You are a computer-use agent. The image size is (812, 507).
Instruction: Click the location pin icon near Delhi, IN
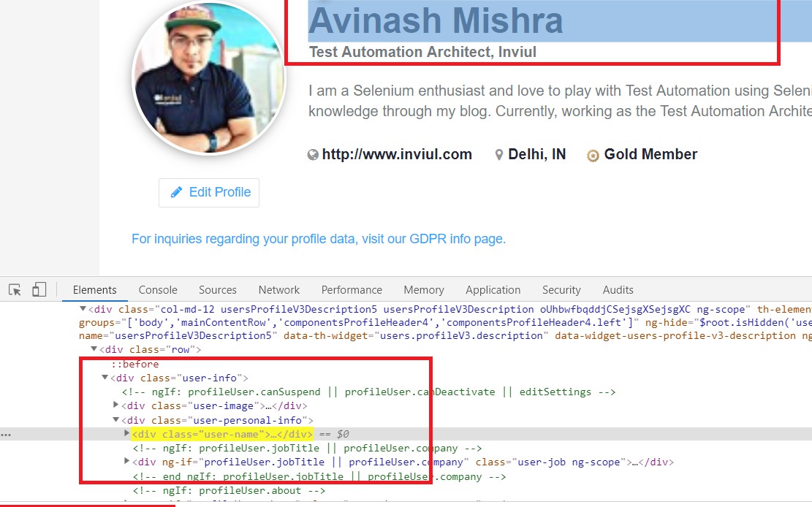498,154
